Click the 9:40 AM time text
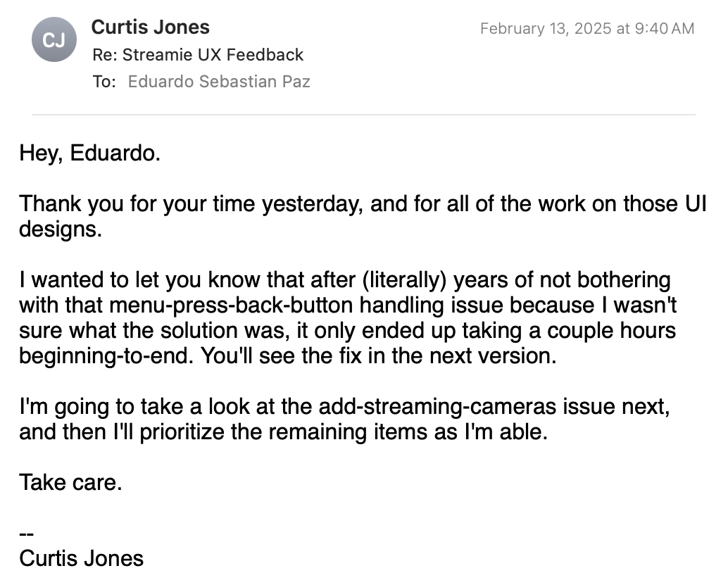Image resolution: width=728 pixels, height=573 pixels. pyautogui.click(x=665, y=28)
